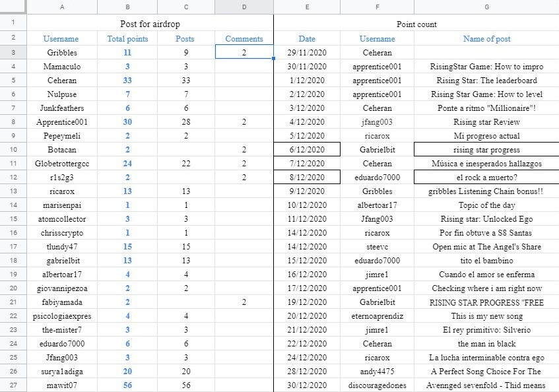Select the 'Botacan' username cell
Screen dimensions: 559x392
tap(62, 150)
